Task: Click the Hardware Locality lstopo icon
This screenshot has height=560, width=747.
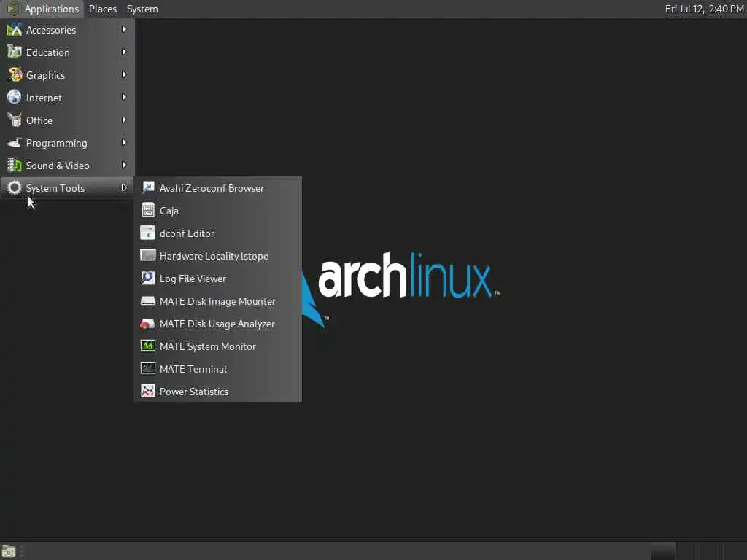Action: 147,256
